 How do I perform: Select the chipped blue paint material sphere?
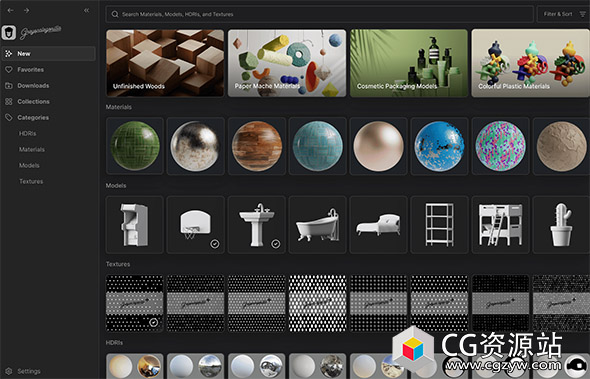[x=439, y=146]
